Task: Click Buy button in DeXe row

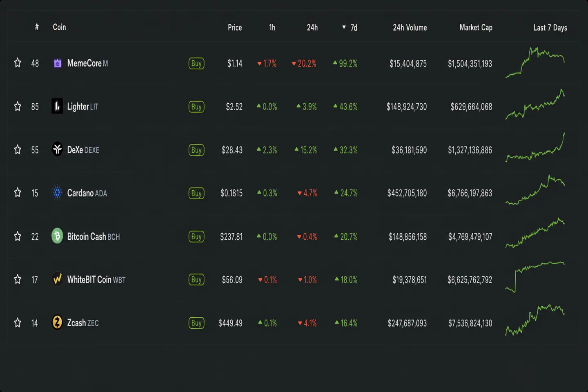Action: coord(196,150)
